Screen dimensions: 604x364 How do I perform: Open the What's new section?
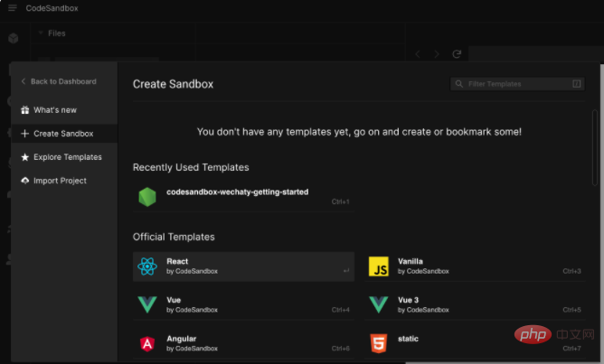click(x=55, y=110)
